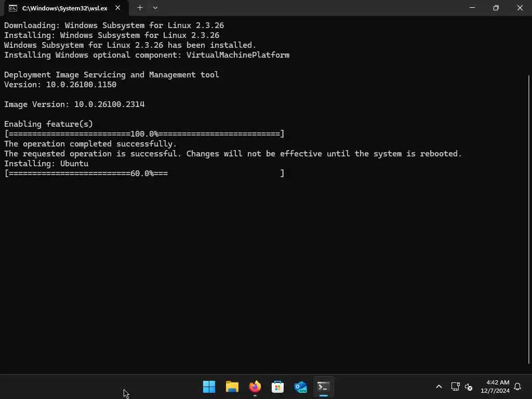Restore down the terminal window
The image size is (532, 399).
click(x=496, y=8)
